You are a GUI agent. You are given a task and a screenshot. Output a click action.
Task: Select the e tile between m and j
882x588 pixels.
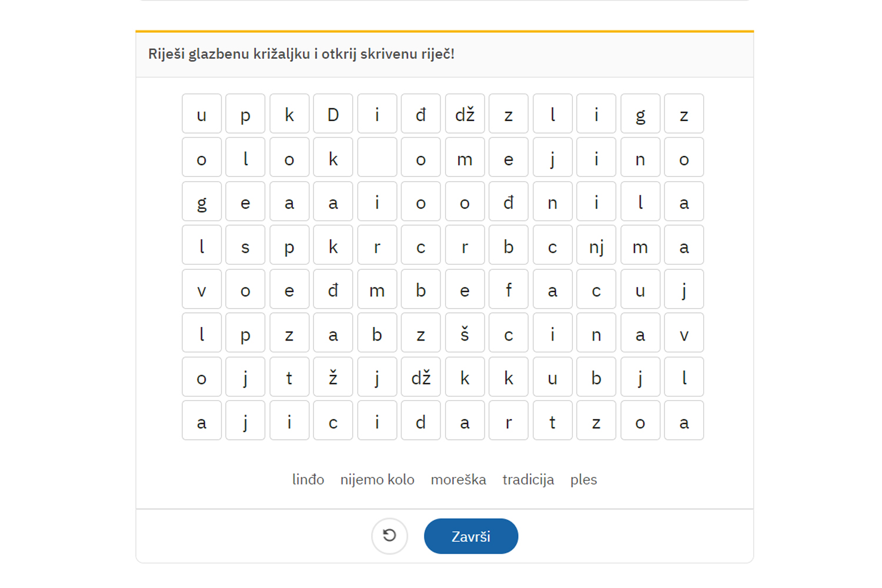point(509,158)
